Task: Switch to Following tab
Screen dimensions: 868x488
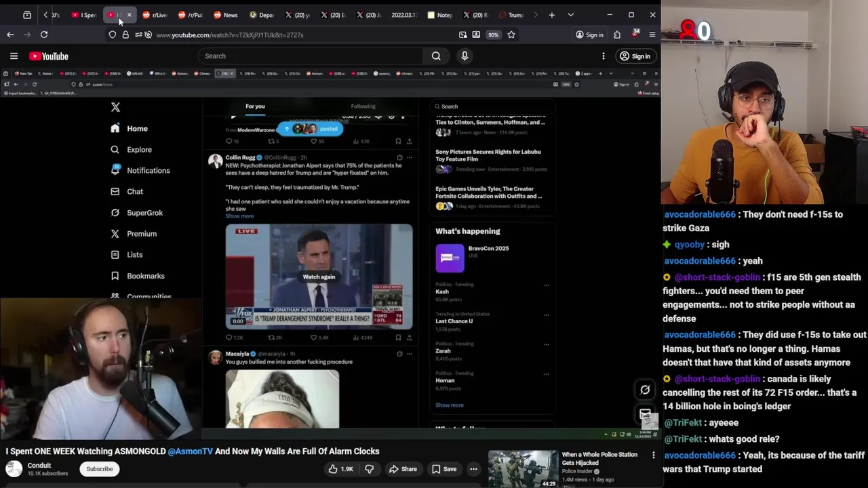Action: click(x=363, y=106)
